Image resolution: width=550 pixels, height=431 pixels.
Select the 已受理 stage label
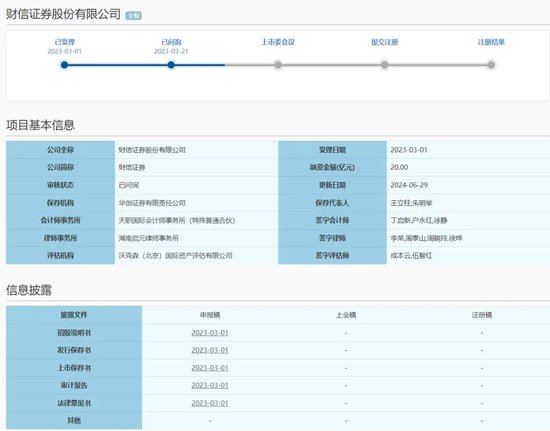click(65, 42)
